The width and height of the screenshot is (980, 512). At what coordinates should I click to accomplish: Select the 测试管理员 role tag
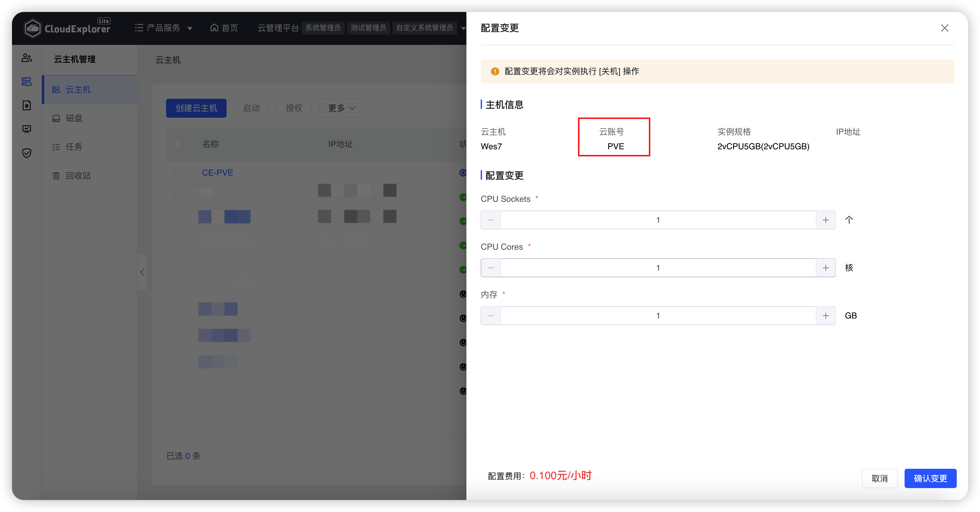pos(368,28)
